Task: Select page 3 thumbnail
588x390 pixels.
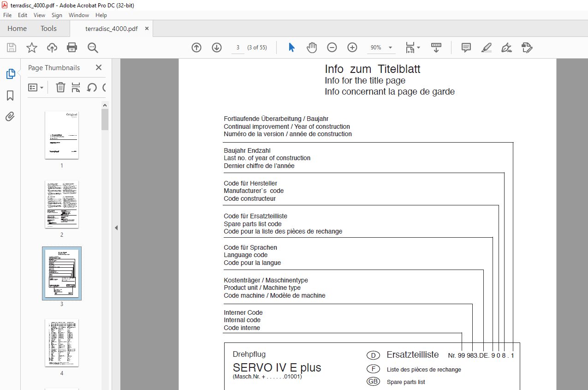Action: [62, 273]
